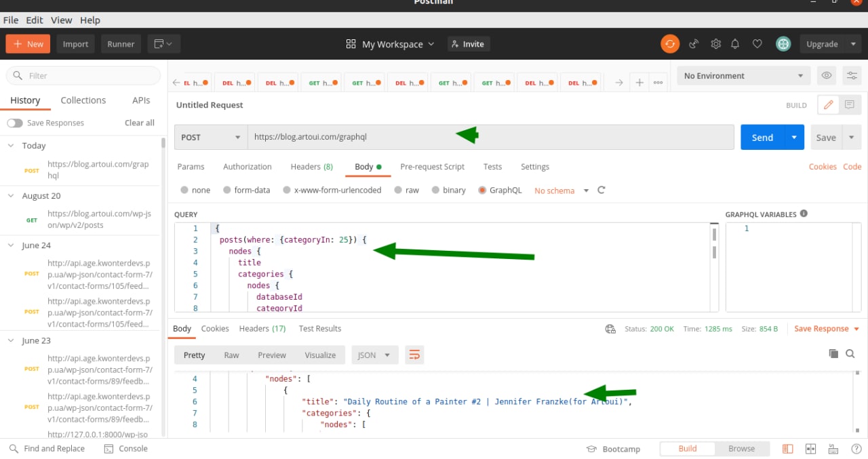
Task: Change JSON response format dropdown
Action: point(374,355)
